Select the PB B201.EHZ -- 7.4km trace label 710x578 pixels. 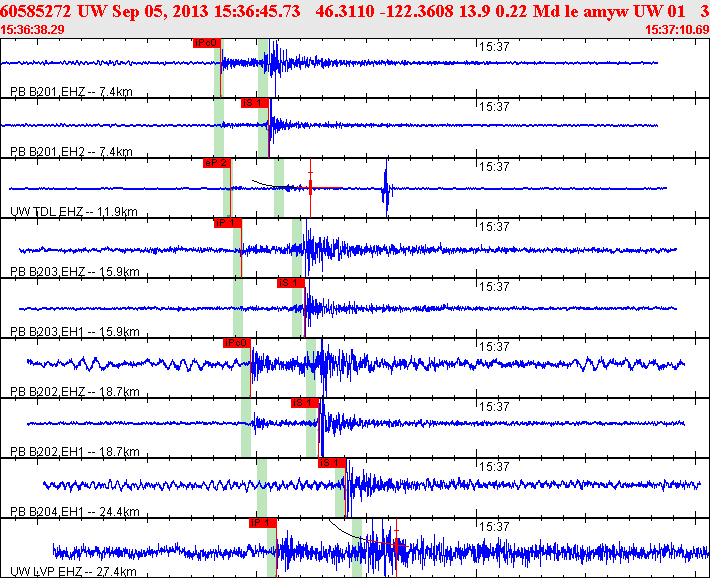(71, 92)
